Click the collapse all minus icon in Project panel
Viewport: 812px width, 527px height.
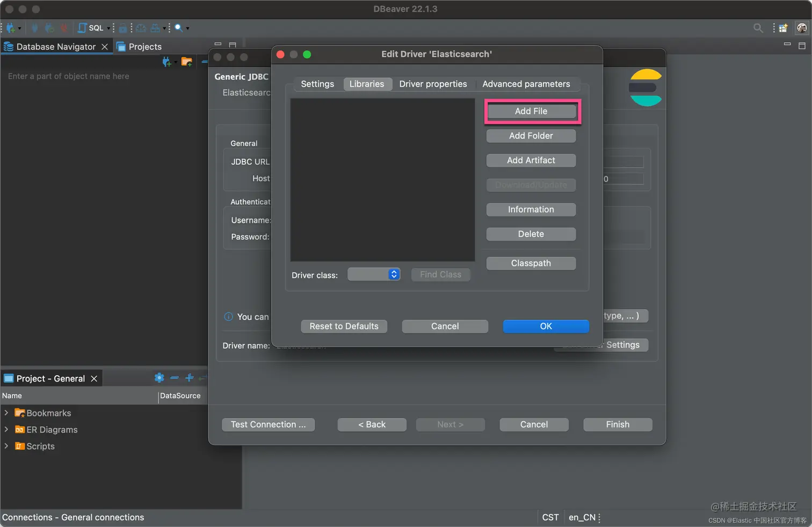(x=174, y=378)
